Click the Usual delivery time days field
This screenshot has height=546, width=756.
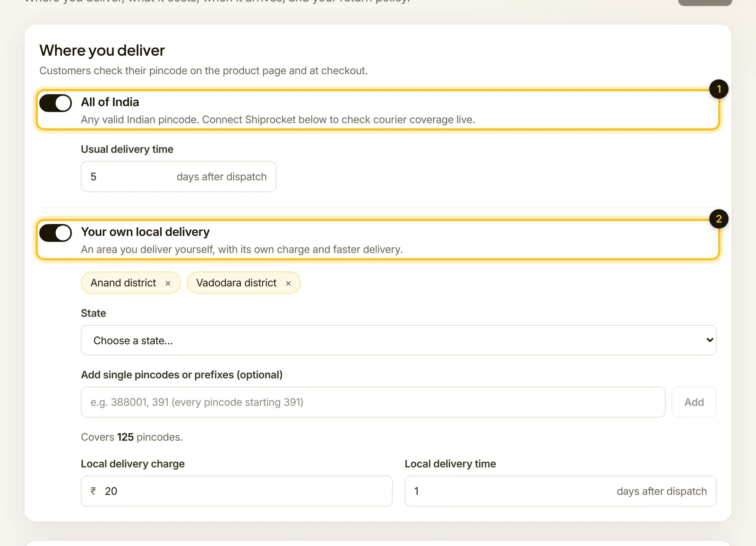click(x=178, y=176)
